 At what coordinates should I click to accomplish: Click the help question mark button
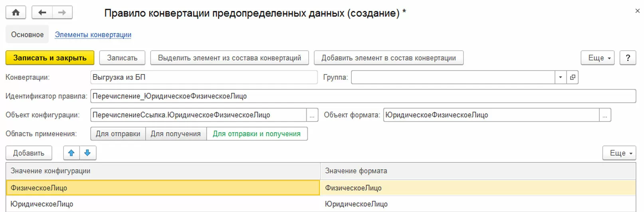click(x=628, y=58)
